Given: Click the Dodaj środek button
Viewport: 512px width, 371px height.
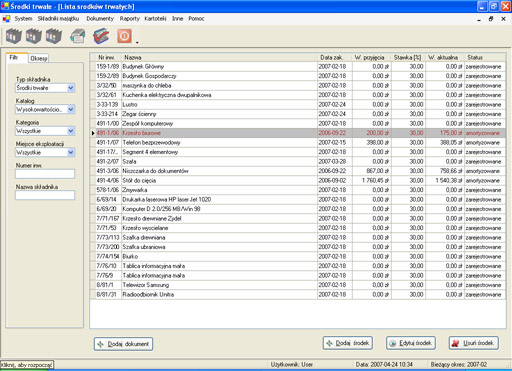Looking at the screenshot, I should coord(348,343).
